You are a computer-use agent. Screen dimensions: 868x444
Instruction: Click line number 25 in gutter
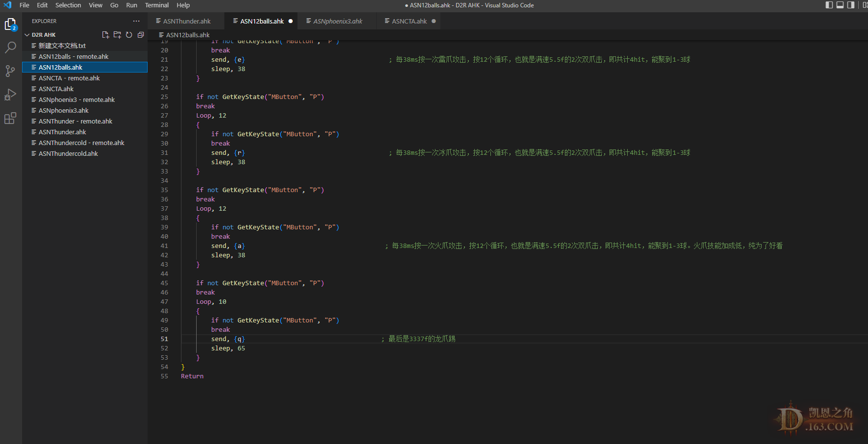[x=164, y=97]
